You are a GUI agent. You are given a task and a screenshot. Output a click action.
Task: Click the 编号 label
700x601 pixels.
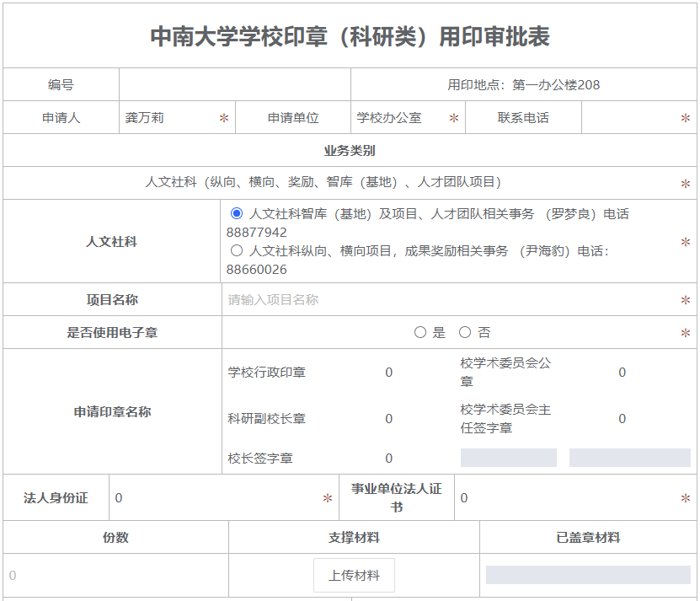click(61, 84)
